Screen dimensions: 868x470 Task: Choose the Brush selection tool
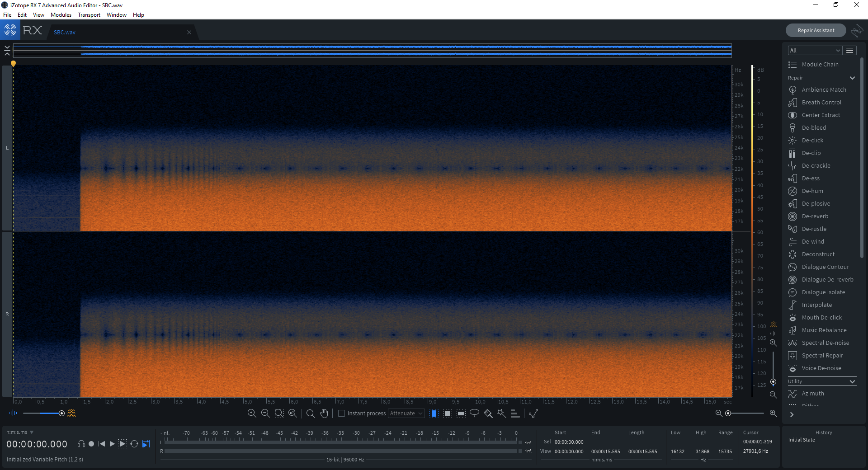click(488, 413)
